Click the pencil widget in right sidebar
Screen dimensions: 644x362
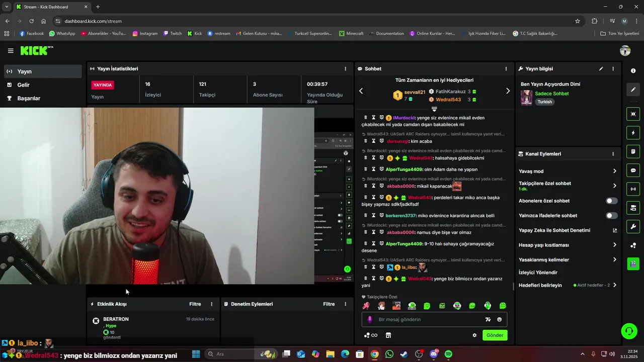point(633,89)
